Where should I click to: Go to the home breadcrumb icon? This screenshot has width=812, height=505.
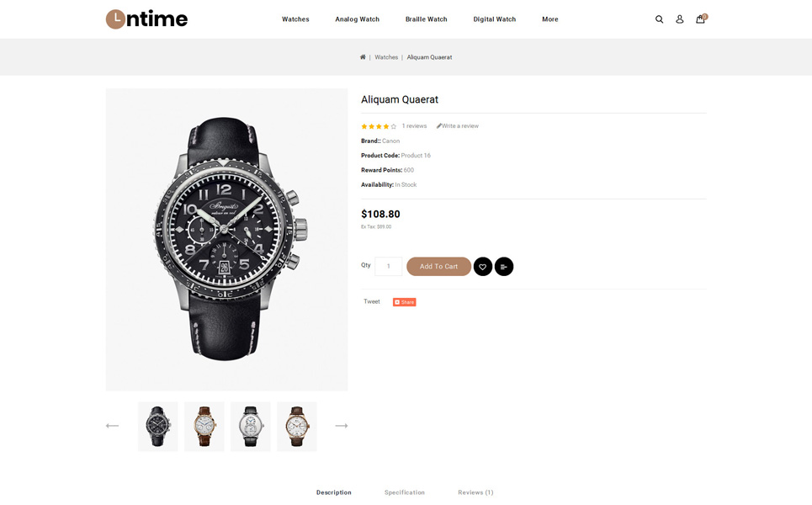[363, 57]
